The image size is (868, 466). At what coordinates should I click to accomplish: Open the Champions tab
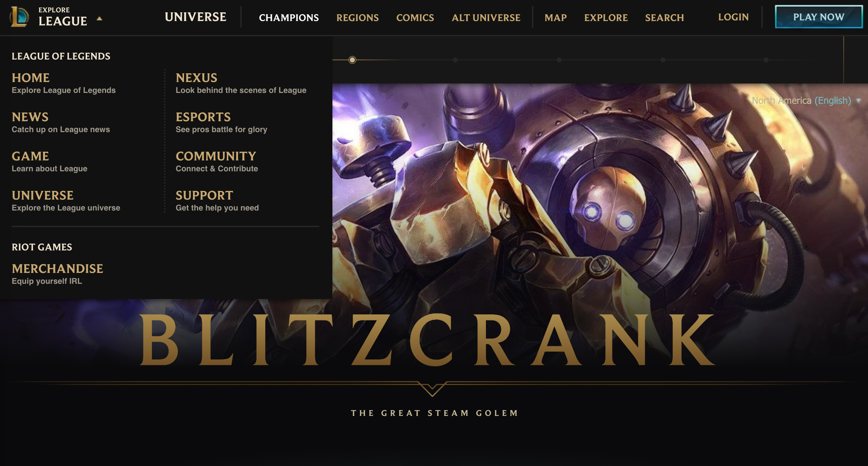[289, 17]
